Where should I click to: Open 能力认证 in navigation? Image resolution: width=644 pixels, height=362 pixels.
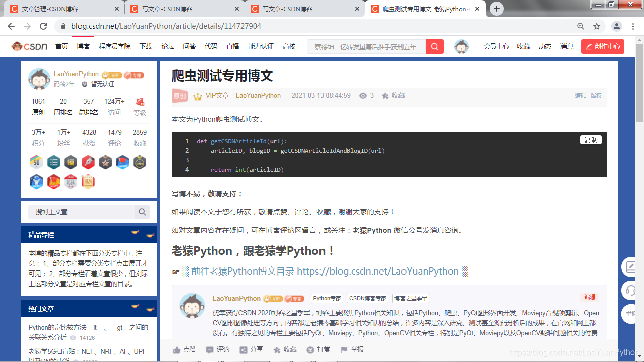click(x=261, y=46)
